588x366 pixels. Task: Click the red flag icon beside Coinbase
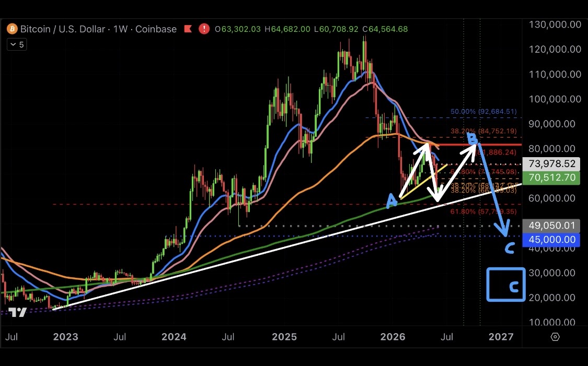click(x=188, y=29)
